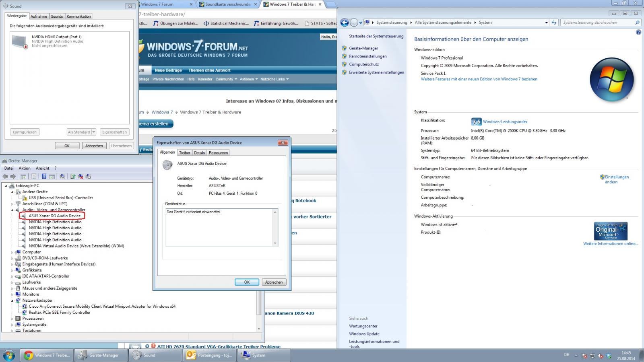Open Geräte-Manager link in System sidebar
The width and height of the screenshot is (644, 362).
[x=363, y=48]
